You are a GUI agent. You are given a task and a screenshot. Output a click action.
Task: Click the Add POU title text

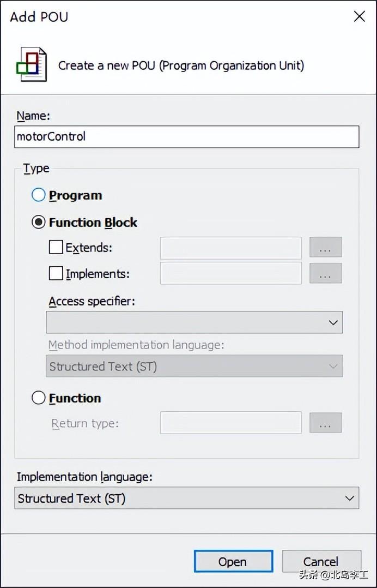pyautogui.click(x=39, y=16)
